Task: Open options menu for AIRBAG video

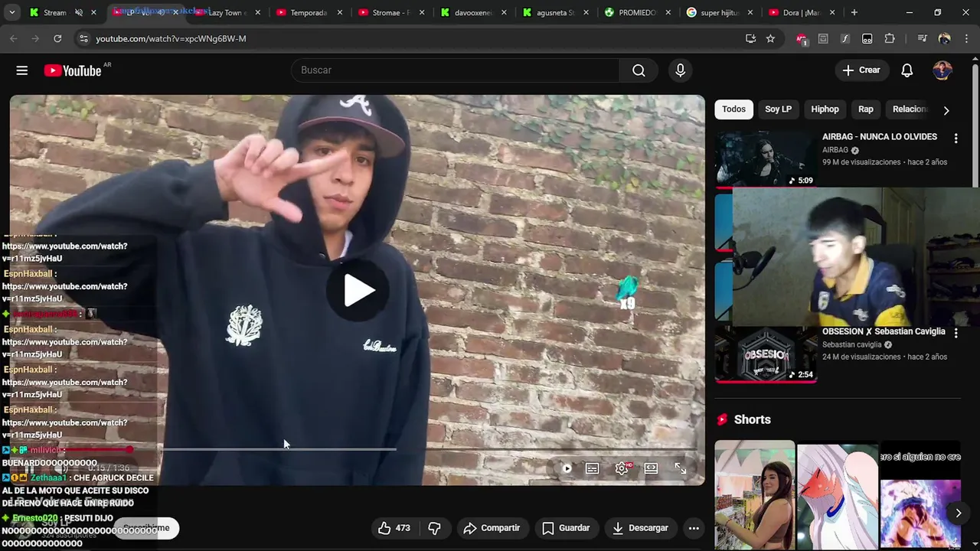Action: coord(955,139)
